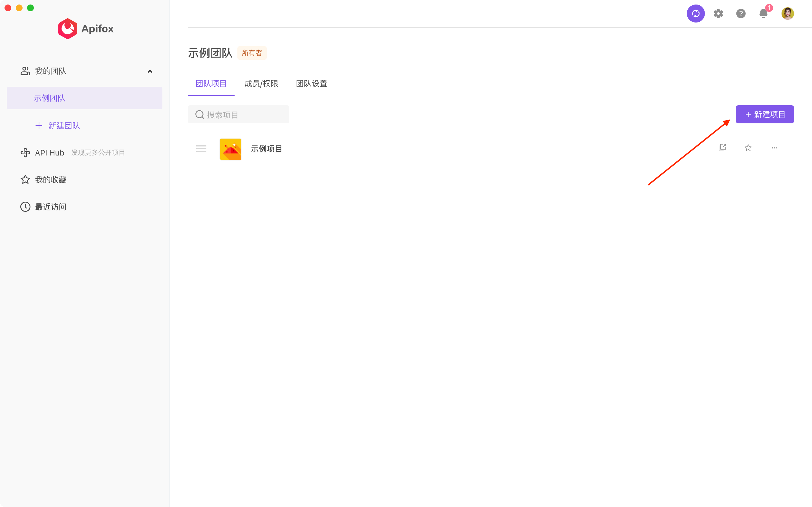Click the three-dots more options icon
Image resolution: width=812 pixels, height=507 pixels.
tap(774, 148)
